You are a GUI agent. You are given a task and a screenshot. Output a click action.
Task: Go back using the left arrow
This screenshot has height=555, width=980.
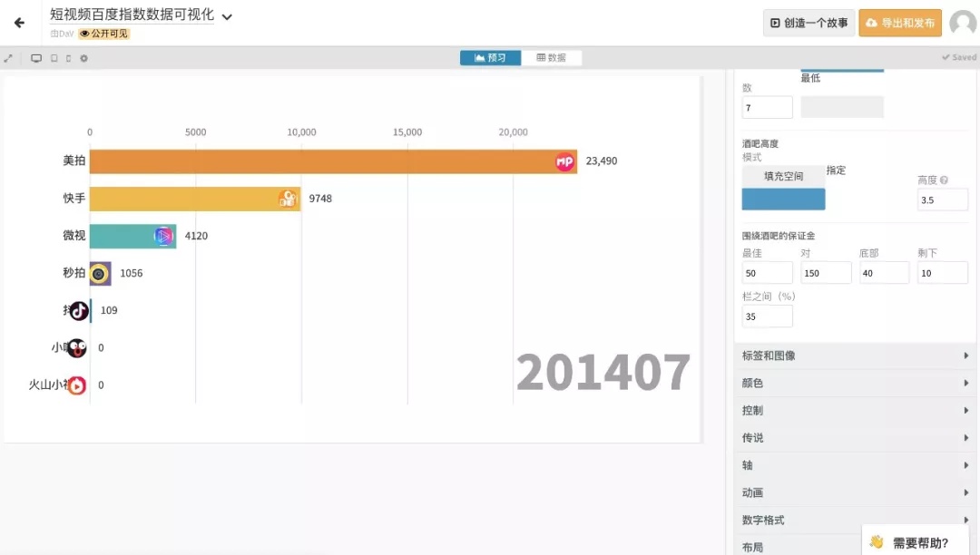tap(19, 23)
